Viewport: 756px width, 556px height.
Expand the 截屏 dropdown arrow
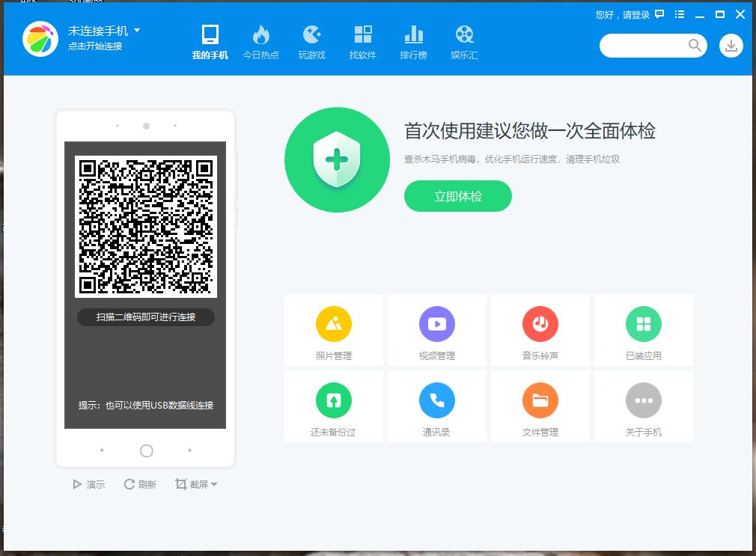point(214,484)
